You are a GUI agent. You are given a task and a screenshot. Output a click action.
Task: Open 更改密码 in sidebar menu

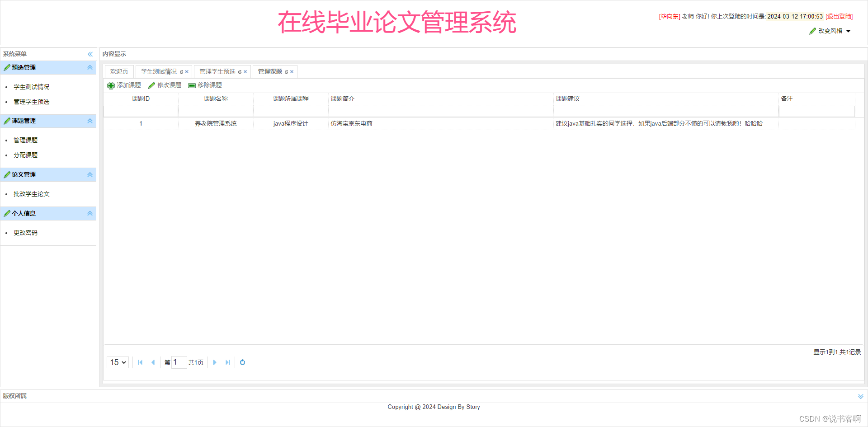pyautogui.click(x=25, y=233)
